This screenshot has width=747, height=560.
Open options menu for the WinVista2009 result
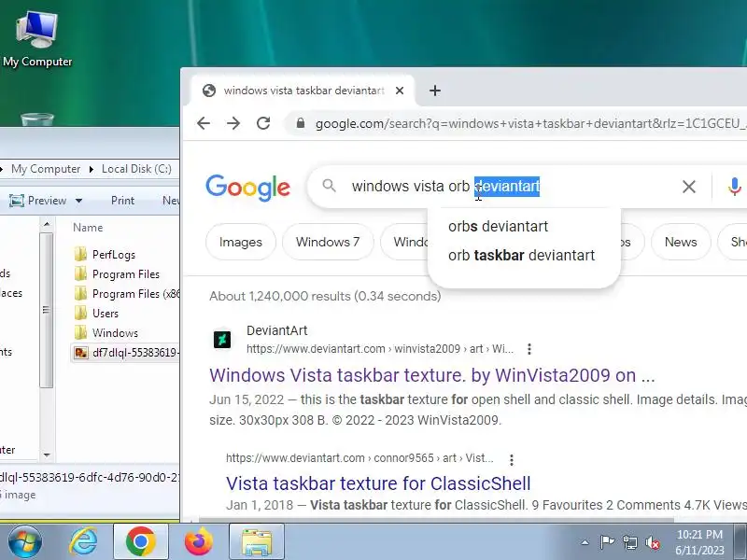pos(529,349)
